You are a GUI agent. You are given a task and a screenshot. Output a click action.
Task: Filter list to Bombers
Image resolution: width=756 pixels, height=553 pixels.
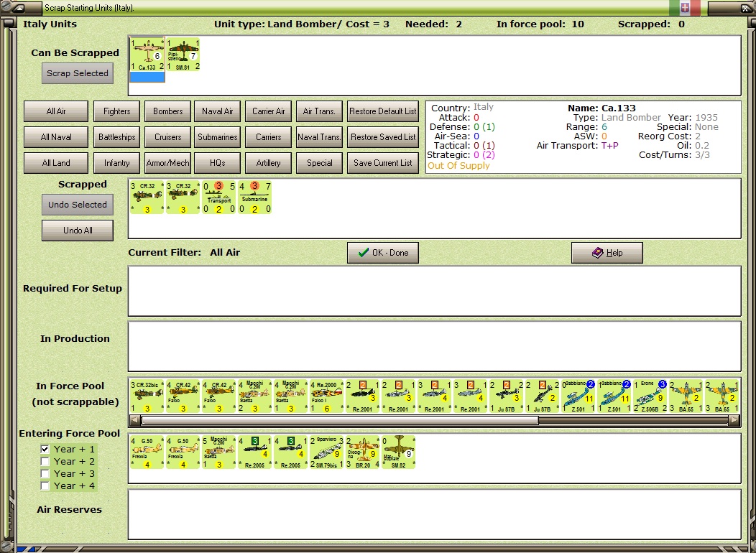(x=167, y=111)
